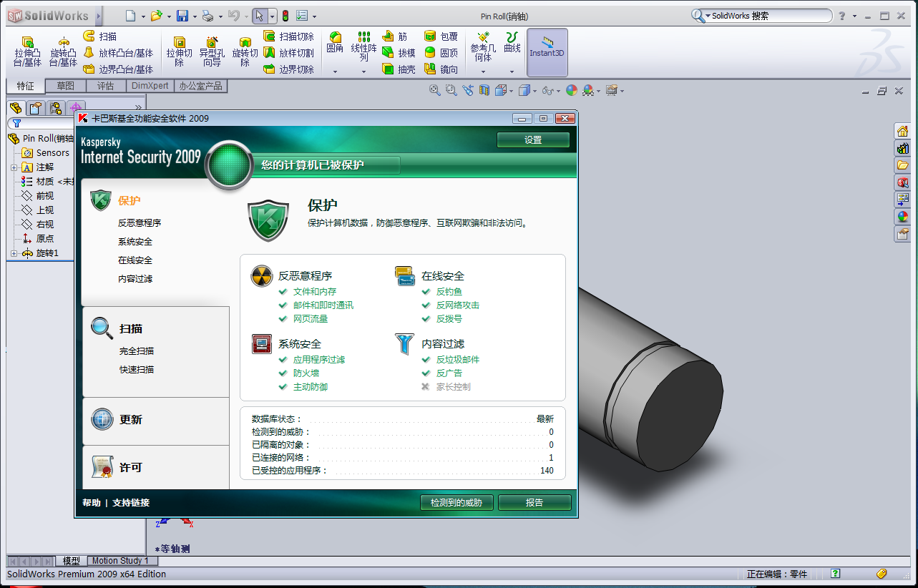918x588 pixels.
Task: Toggle 主动防御 in Kaspersky
Action: tap(310, 387)
